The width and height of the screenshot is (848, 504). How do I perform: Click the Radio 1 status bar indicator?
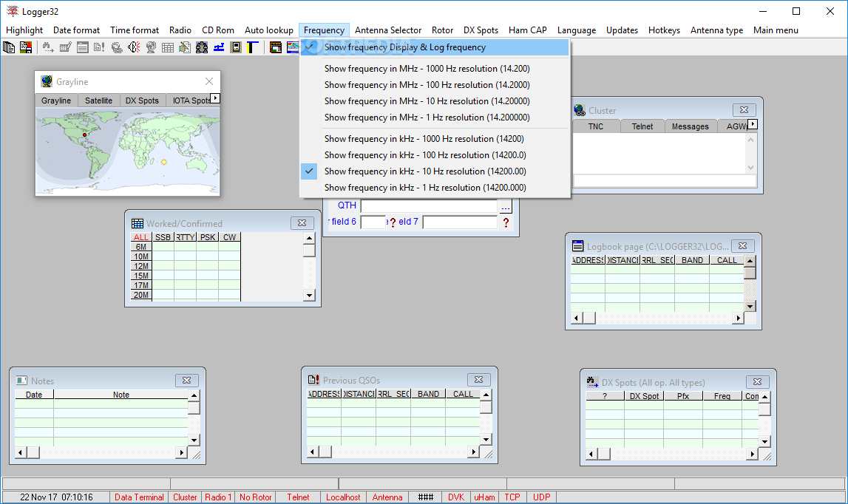point(218,497)
